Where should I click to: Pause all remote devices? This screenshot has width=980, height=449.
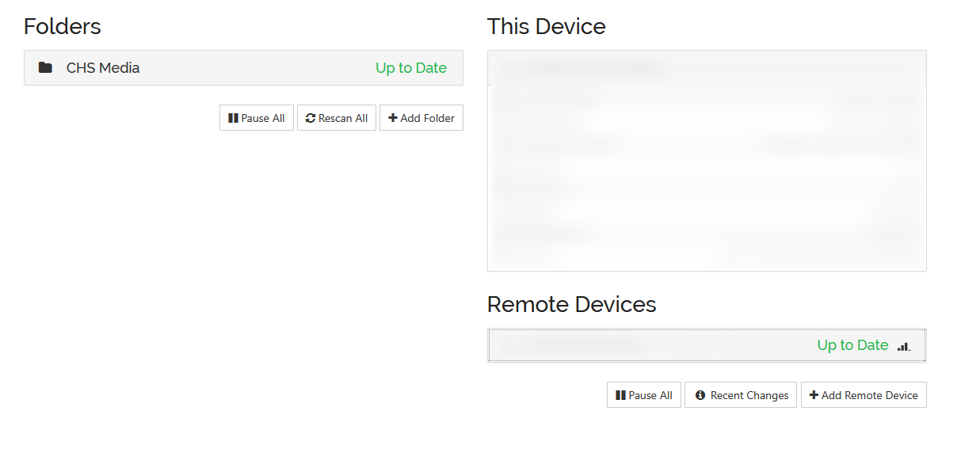click(643, 395)
